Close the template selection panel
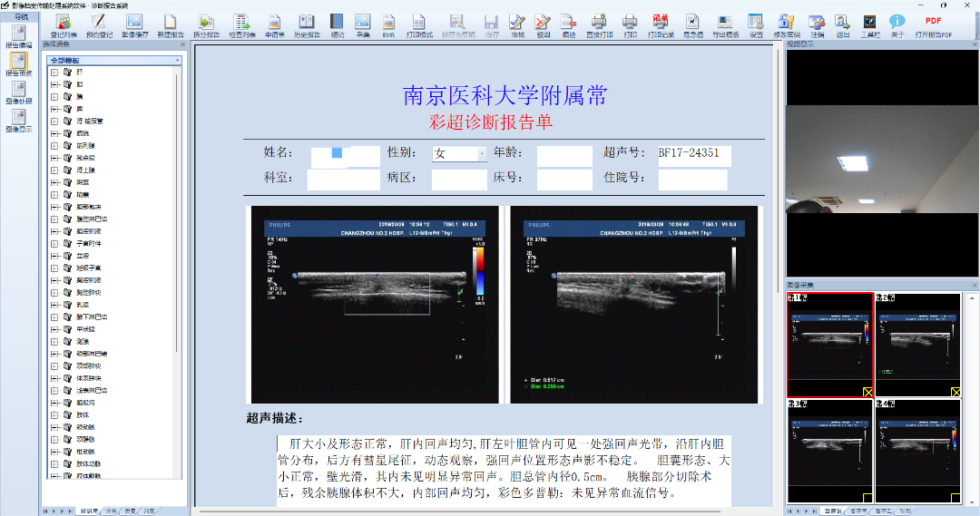This screenshot has width=980, height=516. click(x=182, y=44)
